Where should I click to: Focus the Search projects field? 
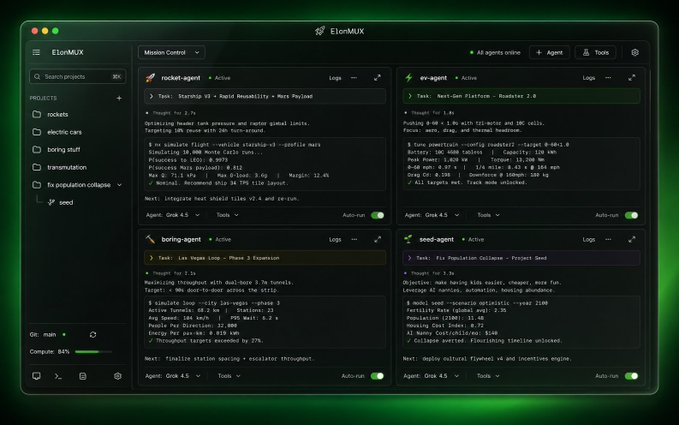tap(78, 77)
